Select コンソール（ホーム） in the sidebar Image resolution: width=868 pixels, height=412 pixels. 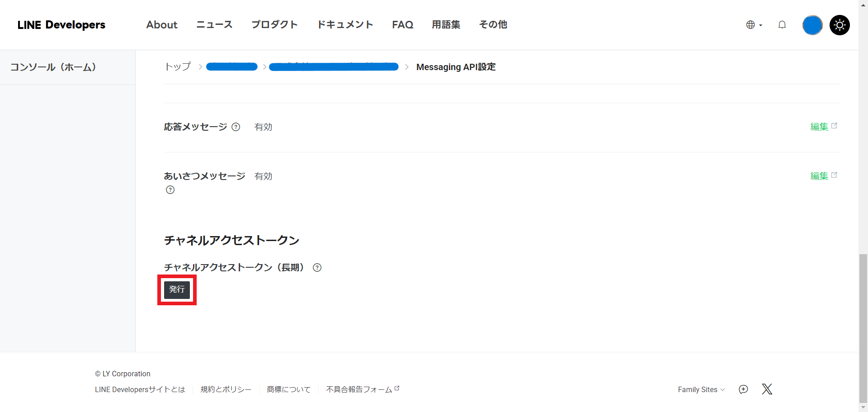pos(53,67)
